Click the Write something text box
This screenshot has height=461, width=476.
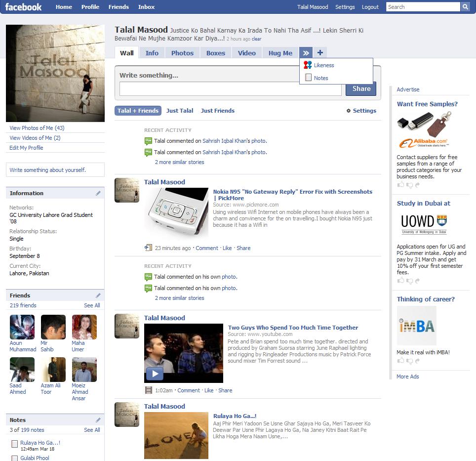(x=231, y=89)
